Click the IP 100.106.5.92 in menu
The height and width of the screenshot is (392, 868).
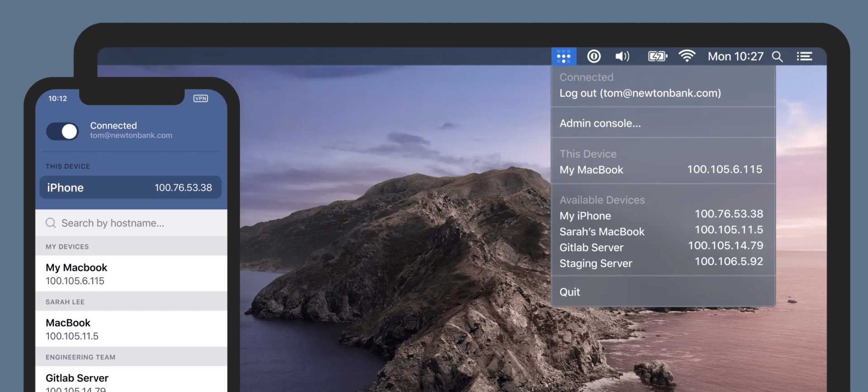pos(729,261)
